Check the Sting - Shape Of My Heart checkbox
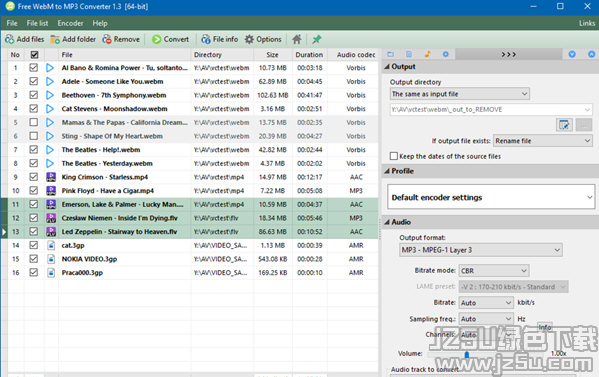Screen dimensions: 599x377 click(x=34, y=136)
